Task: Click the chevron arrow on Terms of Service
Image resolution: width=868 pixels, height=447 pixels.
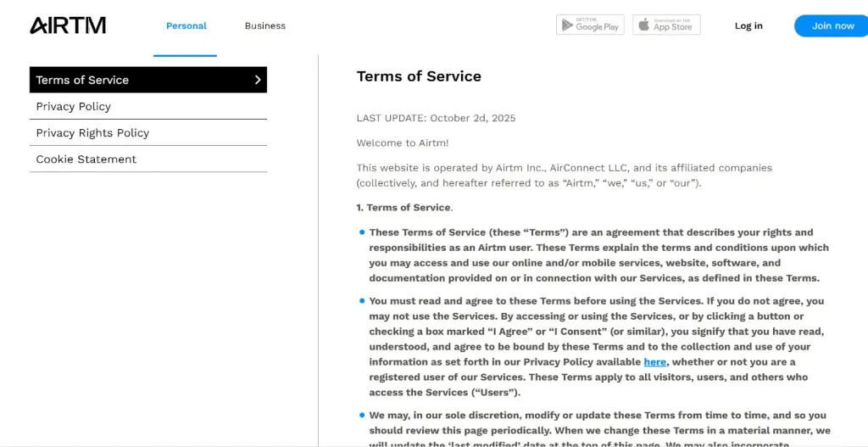Action: (258, 80)
